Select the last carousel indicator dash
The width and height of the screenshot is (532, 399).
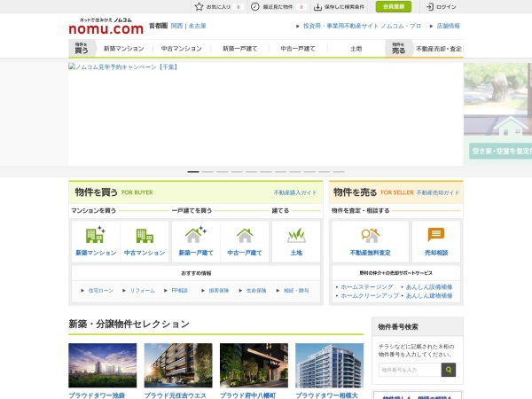(339, 172)
